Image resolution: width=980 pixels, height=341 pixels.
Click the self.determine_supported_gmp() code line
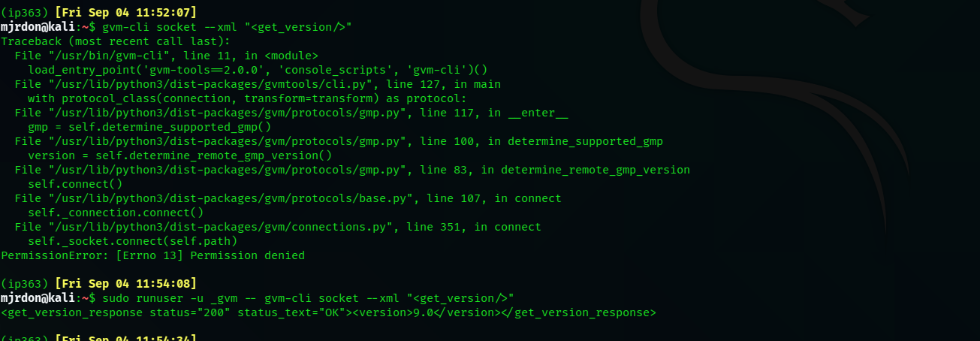point(149,127)
